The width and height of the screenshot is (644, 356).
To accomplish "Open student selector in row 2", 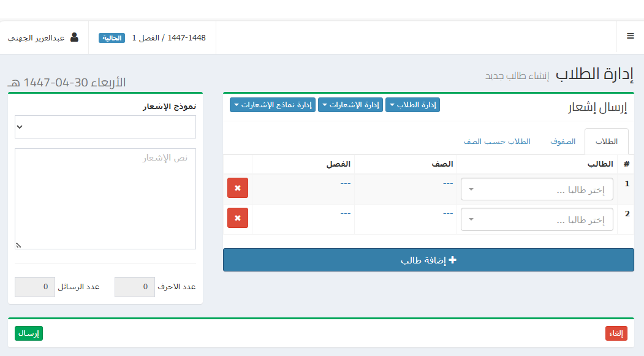I will pos(536,219).
